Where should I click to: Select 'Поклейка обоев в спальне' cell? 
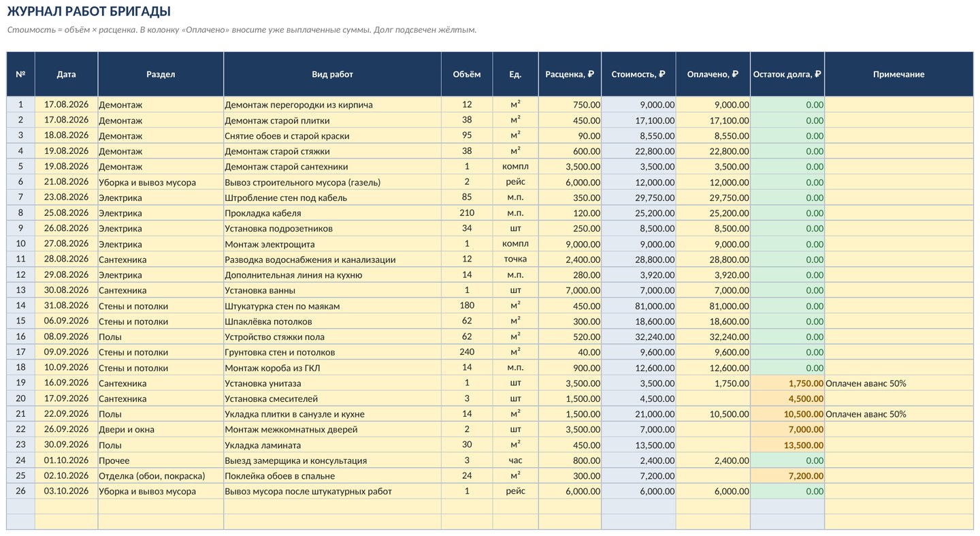click(x=332, y=475)
